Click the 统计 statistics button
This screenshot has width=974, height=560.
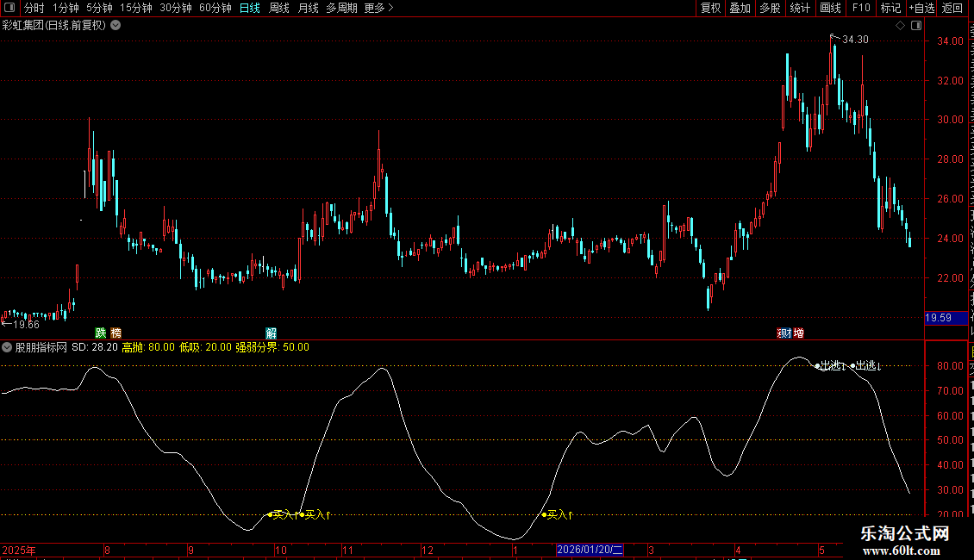[x=799, y=8]
